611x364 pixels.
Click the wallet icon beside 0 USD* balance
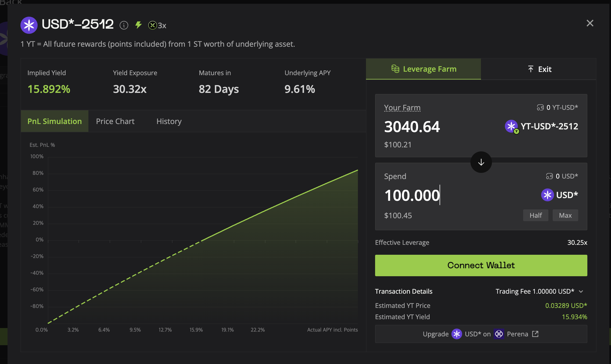click(x=549, y=176)
